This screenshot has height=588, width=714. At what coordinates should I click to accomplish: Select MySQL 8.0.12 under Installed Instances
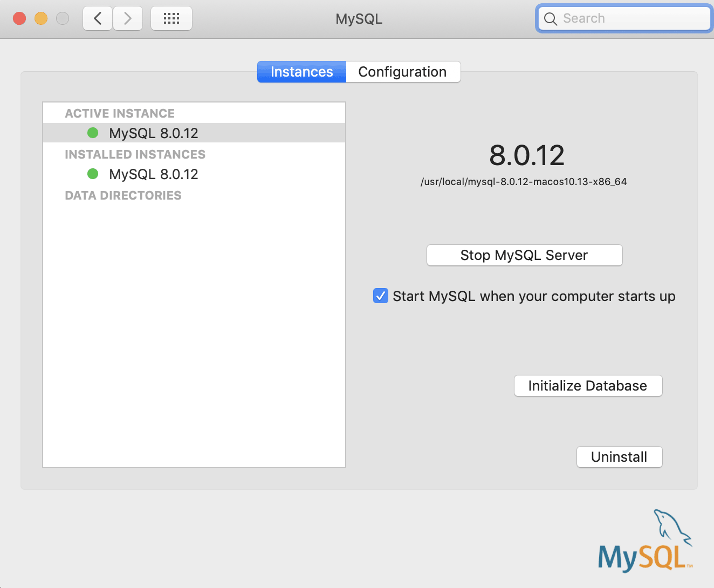pyautogui.click(x=194, y=174)
